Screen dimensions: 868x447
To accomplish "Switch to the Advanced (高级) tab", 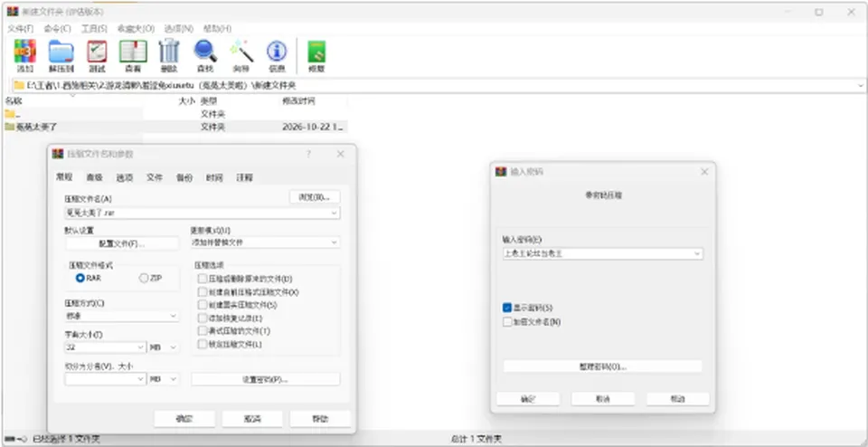I will point(94,177).
